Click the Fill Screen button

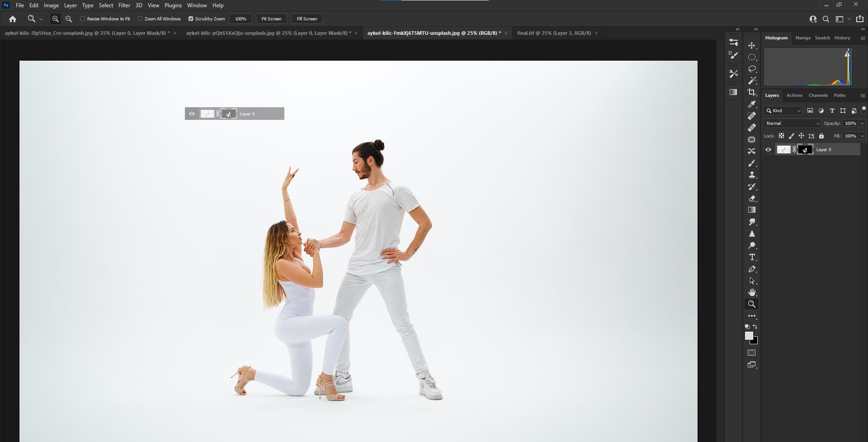(x=307, y=19)
